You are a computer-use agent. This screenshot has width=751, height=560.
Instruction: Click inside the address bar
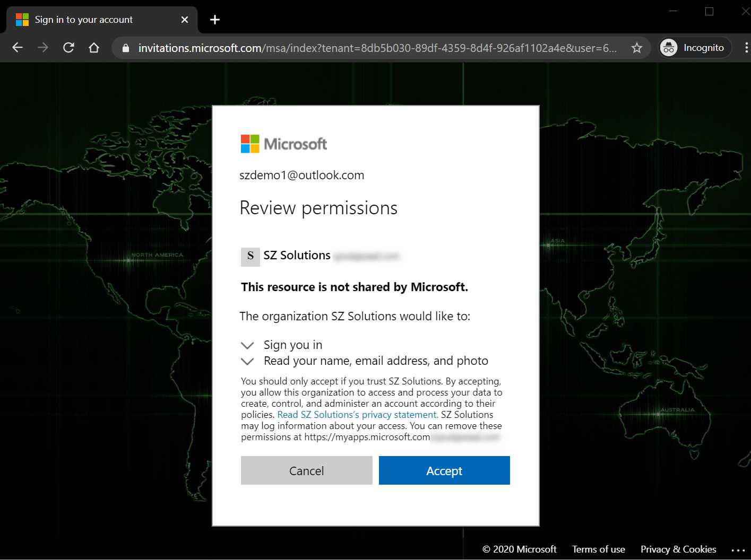click(x=372, y=48)
